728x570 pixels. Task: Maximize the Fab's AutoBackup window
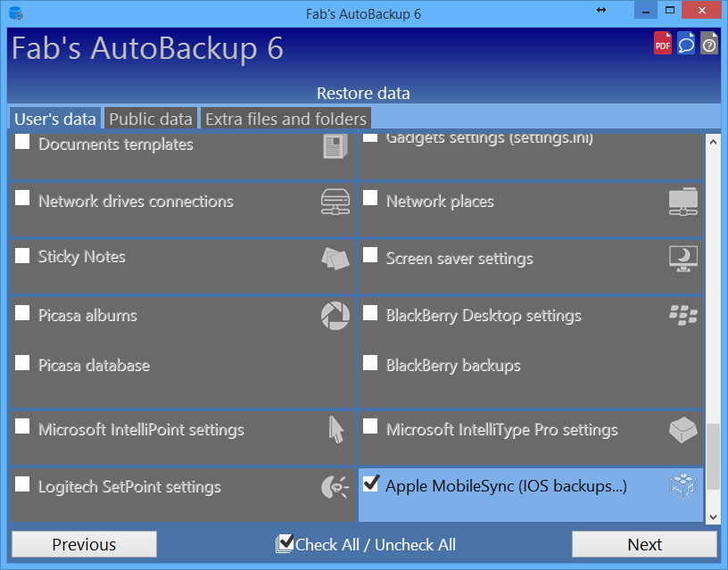(669, 10)
